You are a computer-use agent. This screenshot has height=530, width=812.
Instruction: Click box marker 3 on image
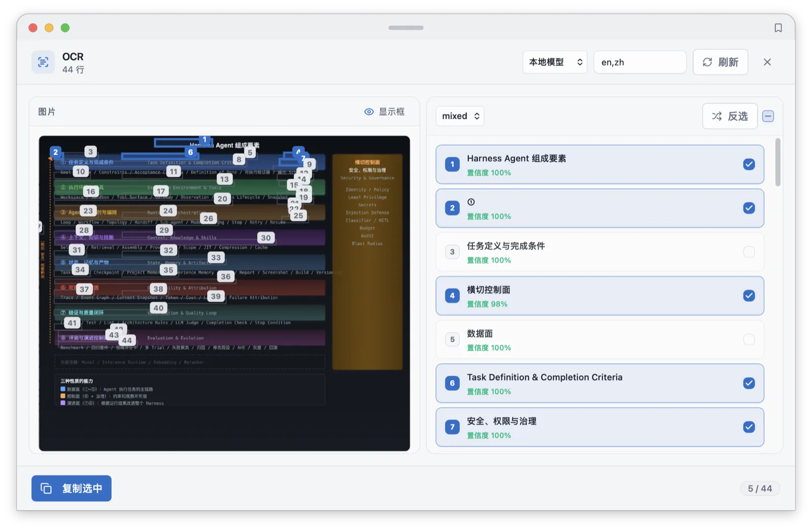point(90,152)
